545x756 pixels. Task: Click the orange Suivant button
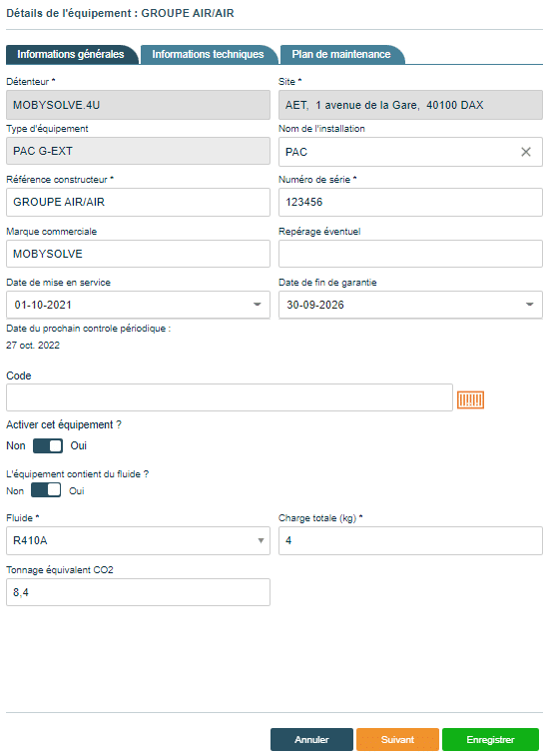click(x=397, y=739)
